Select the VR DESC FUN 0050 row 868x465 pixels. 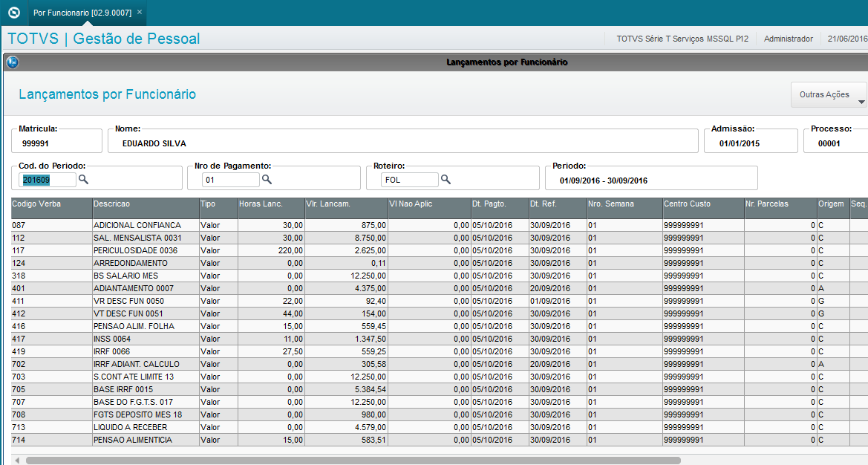(x=440, y=301)
